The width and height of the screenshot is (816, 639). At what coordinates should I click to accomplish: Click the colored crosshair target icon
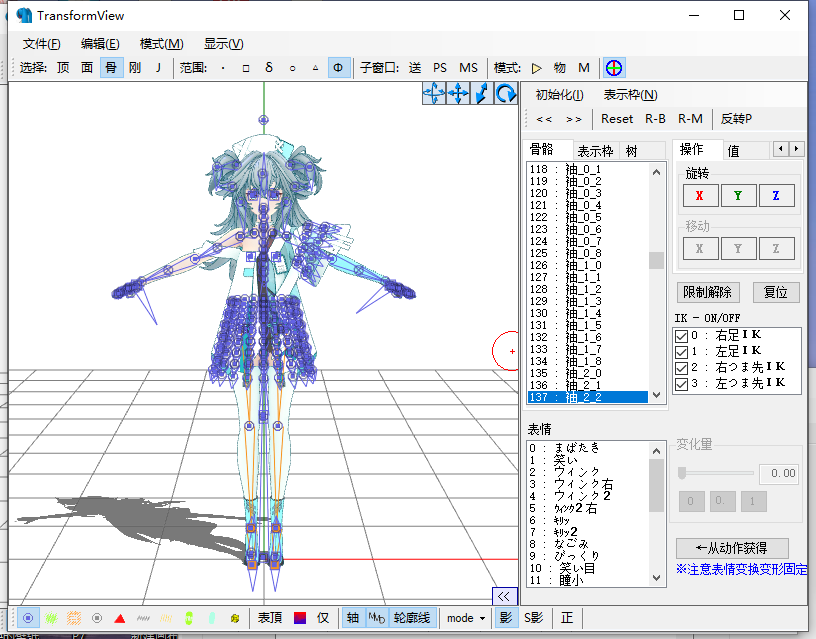[x=614, y=68]
